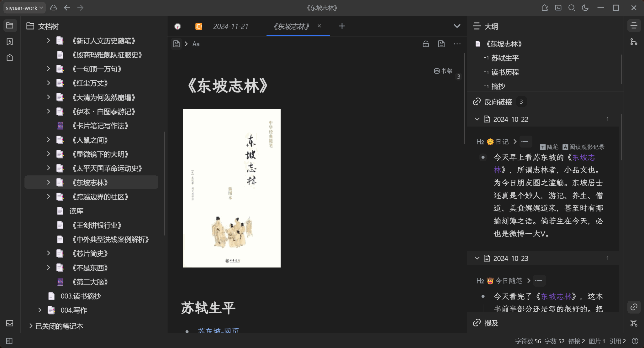Viewport: 644px width, 348px height.
Task: Click the search magnifier icon
Action: pos(572,8)
